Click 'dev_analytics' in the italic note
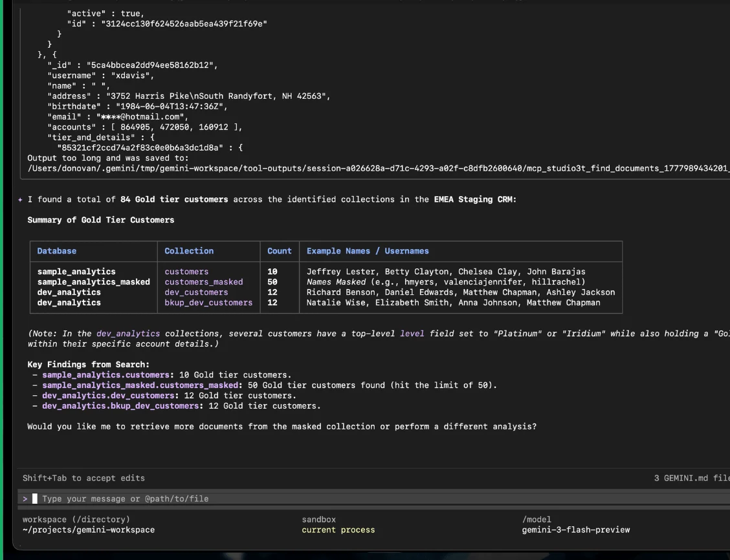 click(x=128, y=334)
